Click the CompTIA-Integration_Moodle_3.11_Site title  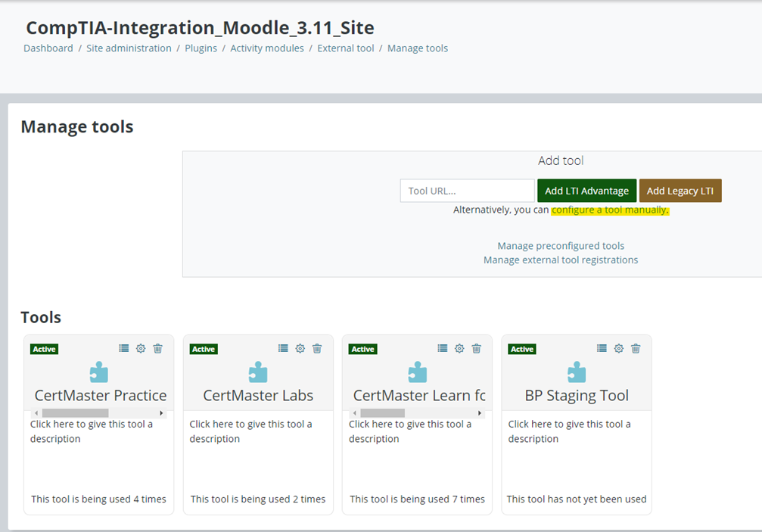click(200, 28)
